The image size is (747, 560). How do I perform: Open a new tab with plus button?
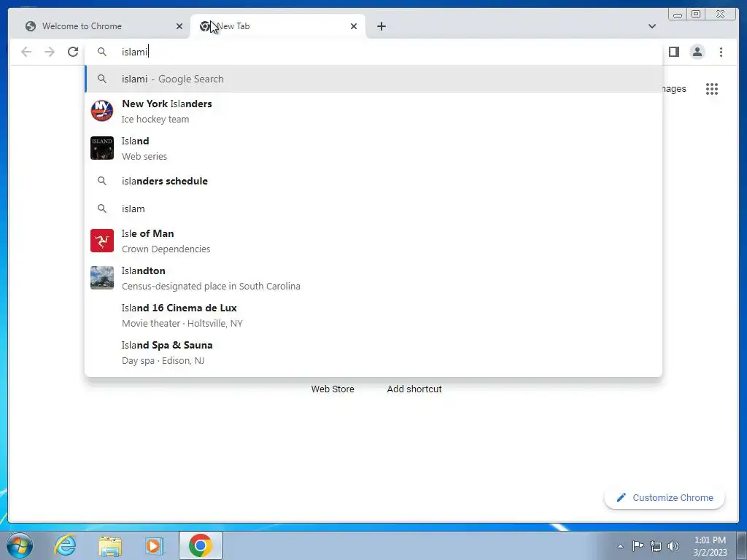pyautogui.click(x=381, y=26)
